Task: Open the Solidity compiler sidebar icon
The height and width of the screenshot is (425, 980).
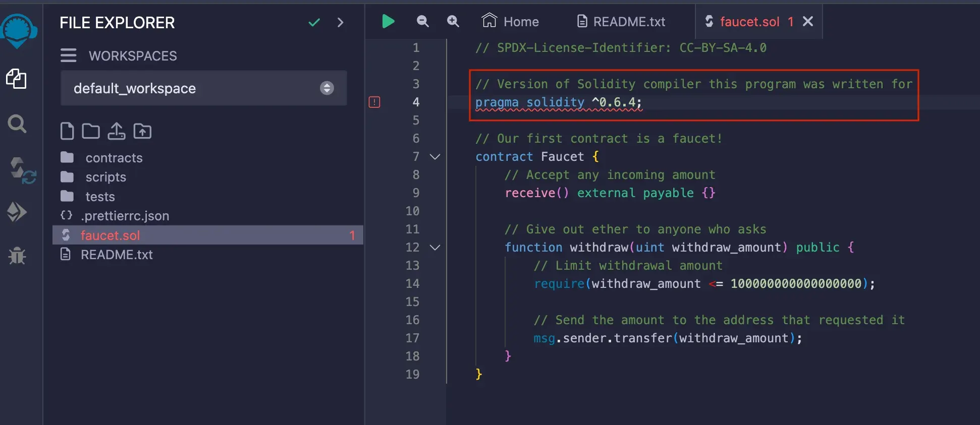Action: (22, 170)
